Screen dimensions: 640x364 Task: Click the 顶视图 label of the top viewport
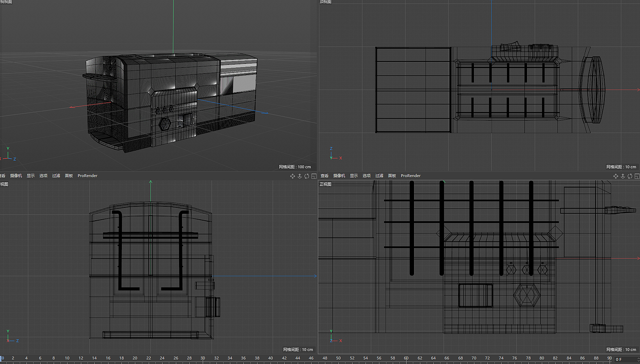pos(325,2)
